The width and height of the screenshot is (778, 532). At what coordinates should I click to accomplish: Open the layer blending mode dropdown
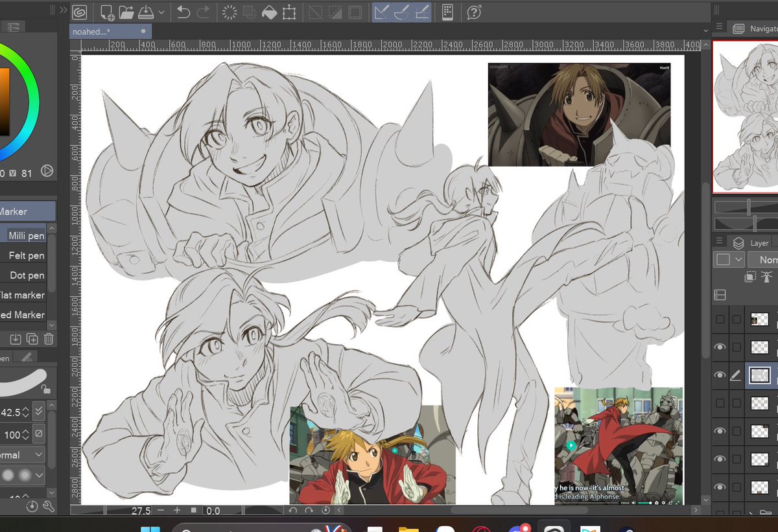tap(763, 259)
